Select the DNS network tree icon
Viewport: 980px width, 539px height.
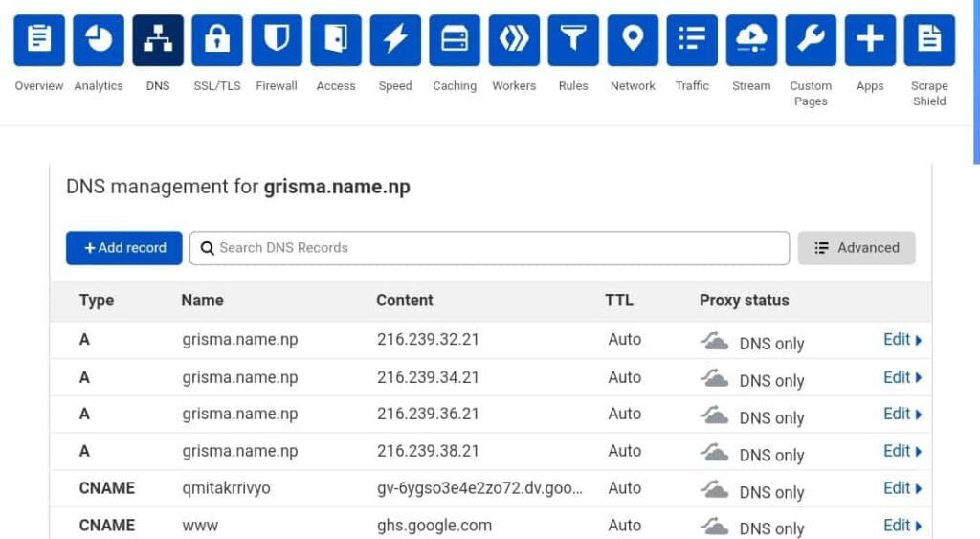coord(158,40)
